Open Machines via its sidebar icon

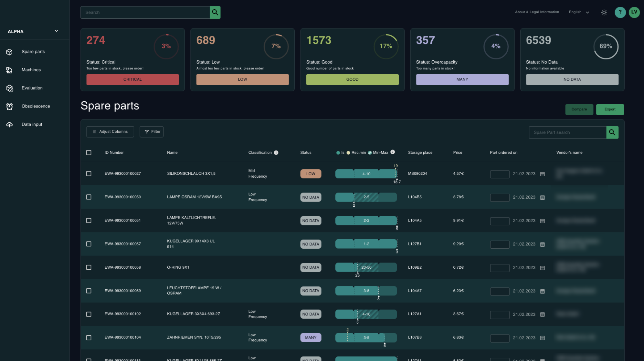tap(9, 70)
